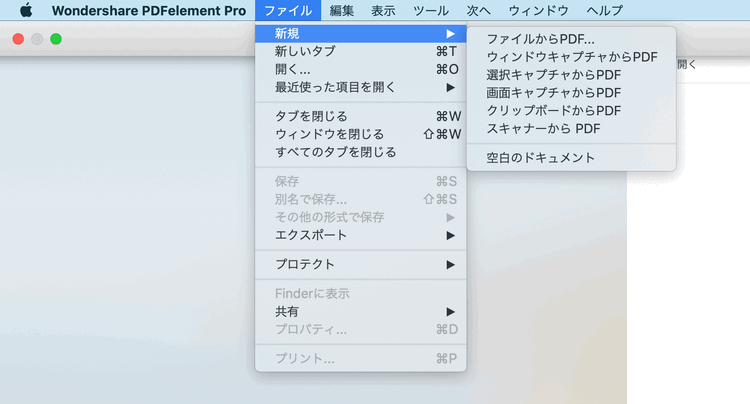Viewport: 750px width, 404px height.
Task: Create 空白のドキュメント from submenu
Action: coord(571,158)
